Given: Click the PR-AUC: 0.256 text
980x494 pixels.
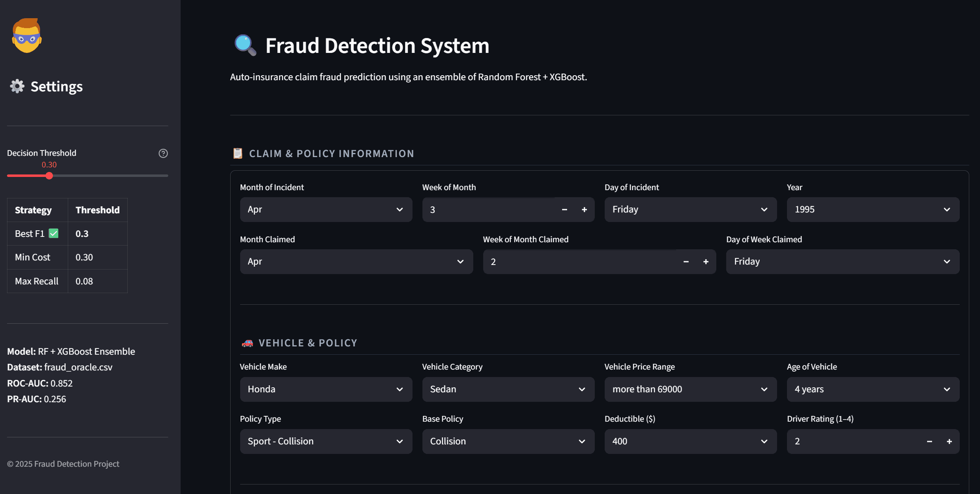Looking at the screenshot, I should [36, 399].
